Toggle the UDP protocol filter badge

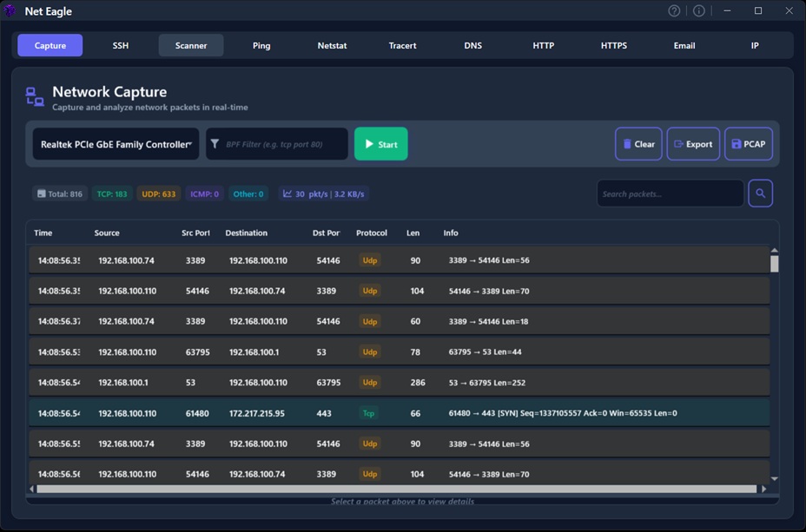tap(159, 193)
